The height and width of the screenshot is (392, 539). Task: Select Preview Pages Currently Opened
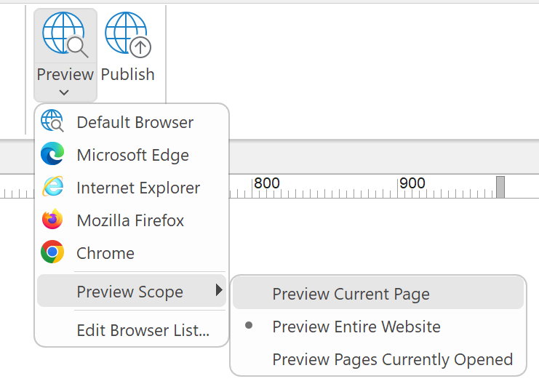click(x=378, y=359)
